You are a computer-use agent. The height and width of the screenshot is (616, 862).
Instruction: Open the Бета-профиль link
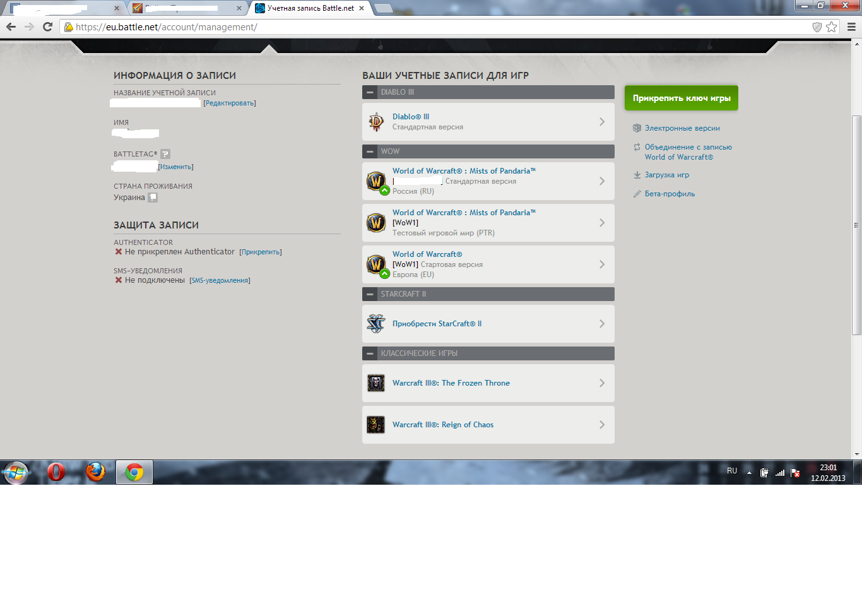point(670,194)
